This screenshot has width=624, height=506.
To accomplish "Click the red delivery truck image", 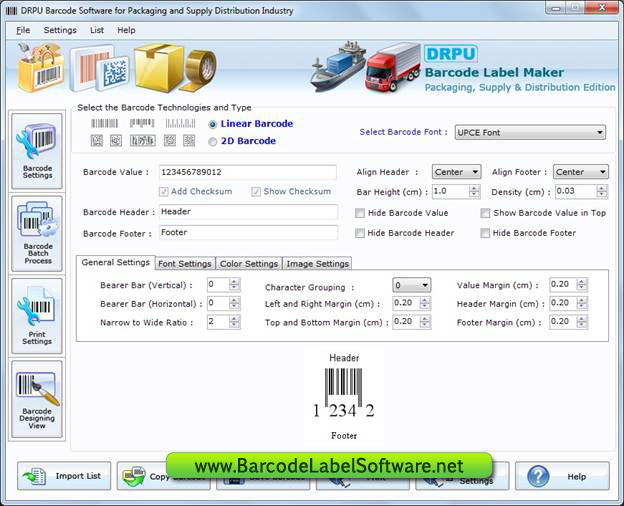I will tap(393, 68).
